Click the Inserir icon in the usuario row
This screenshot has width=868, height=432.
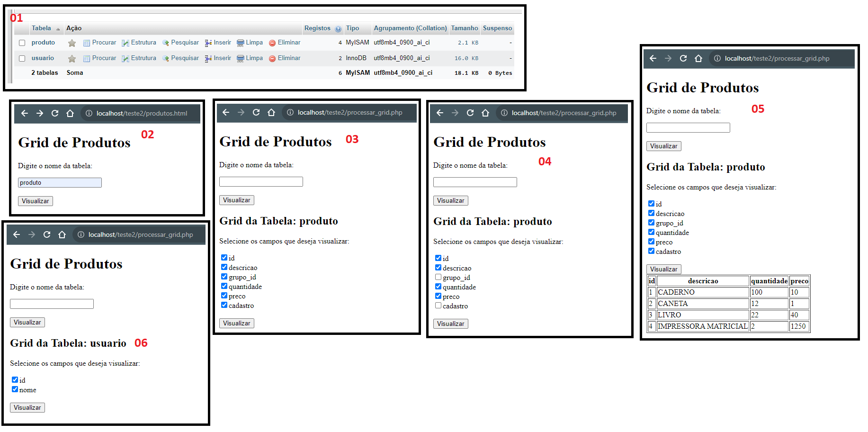pyautogui.click(x=208, y=59)
